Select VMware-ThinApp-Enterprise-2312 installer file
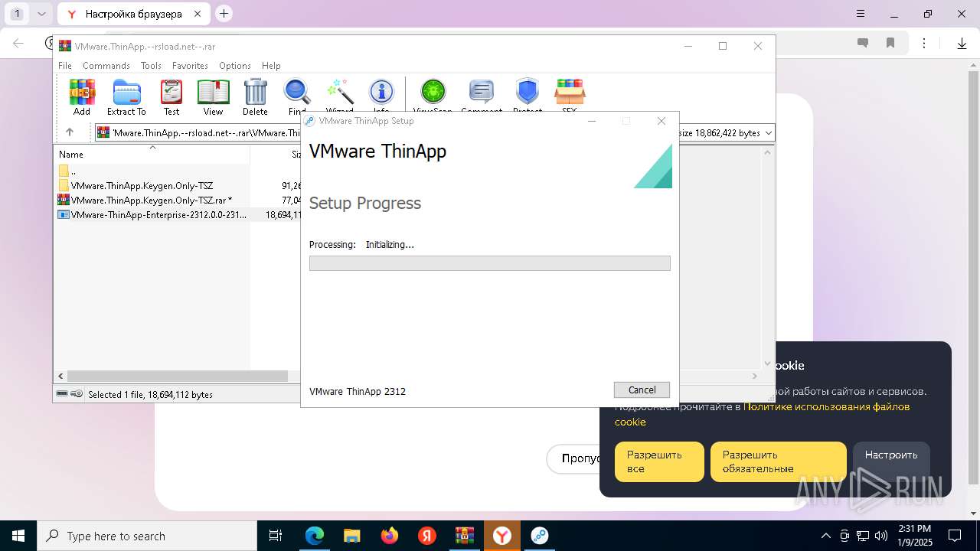Viewport: 980px width, 551px height. click(x=152, y=215)
